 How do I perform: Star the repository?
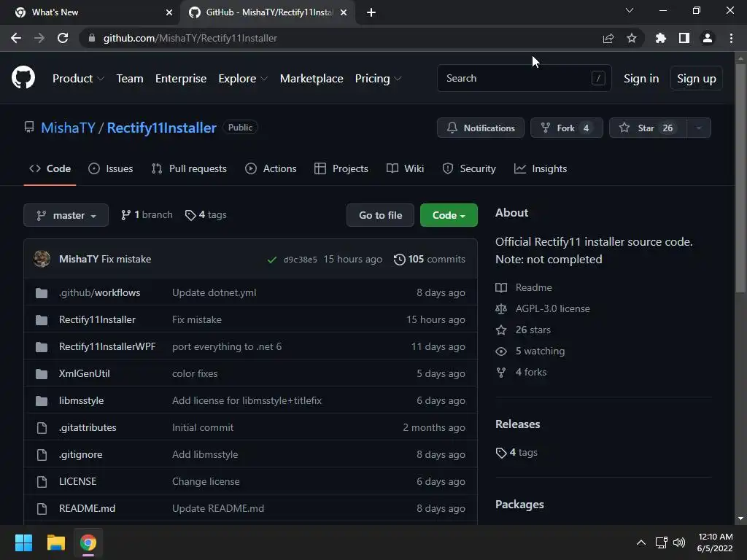648,128
